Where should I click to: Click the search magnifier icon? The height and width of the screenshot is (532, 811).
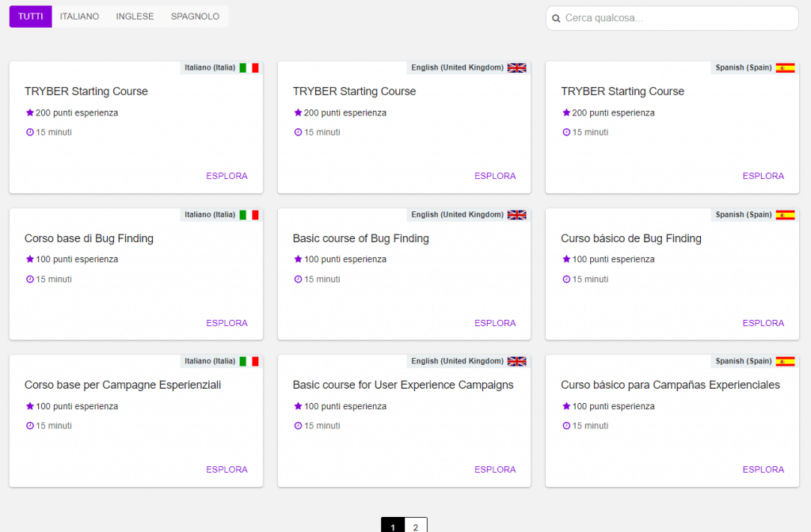point(556,19)
